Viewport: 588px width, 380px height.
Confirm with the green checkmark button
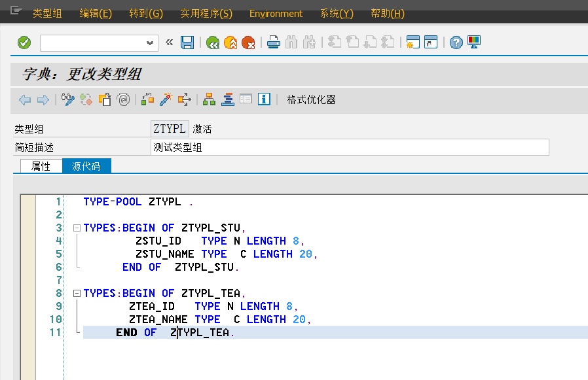[24, 42]
